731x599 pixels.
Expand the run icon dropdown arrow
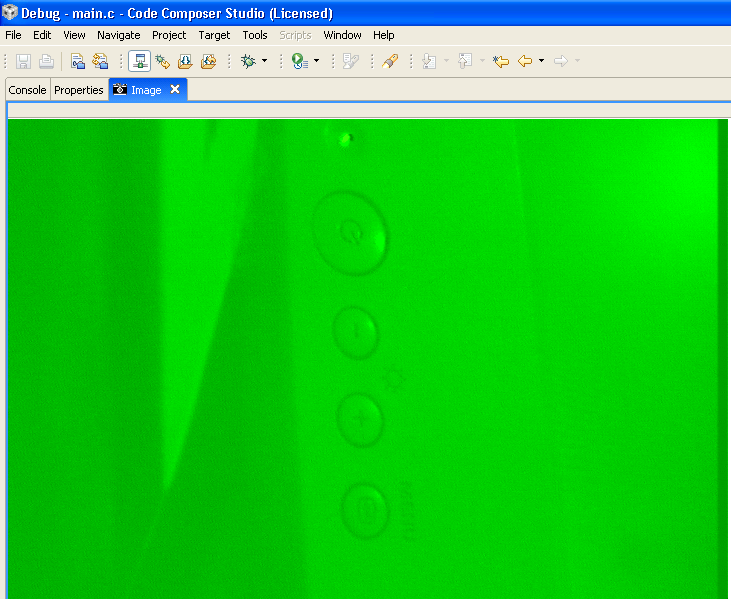click(x=317, y=61)
